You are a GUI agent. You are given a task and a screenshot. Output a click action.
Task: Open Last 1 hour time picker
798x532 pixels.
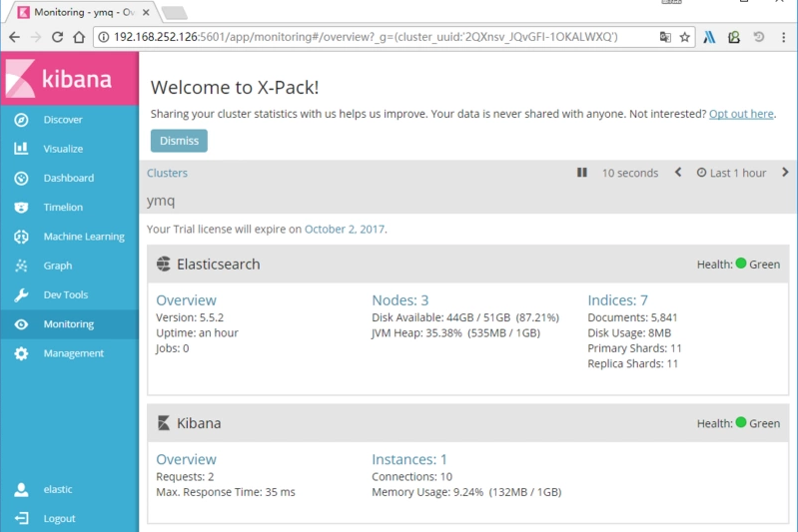tap(731, 173)
